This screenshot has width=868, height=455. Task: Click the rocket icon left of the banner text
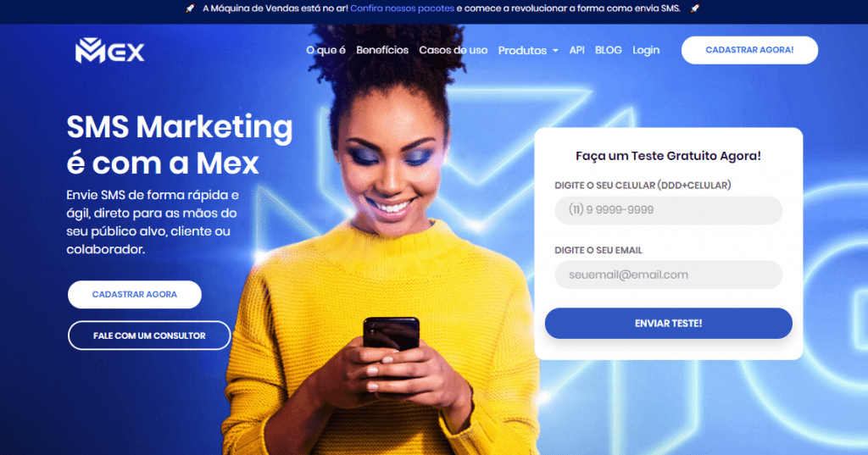tap(190, 8)
